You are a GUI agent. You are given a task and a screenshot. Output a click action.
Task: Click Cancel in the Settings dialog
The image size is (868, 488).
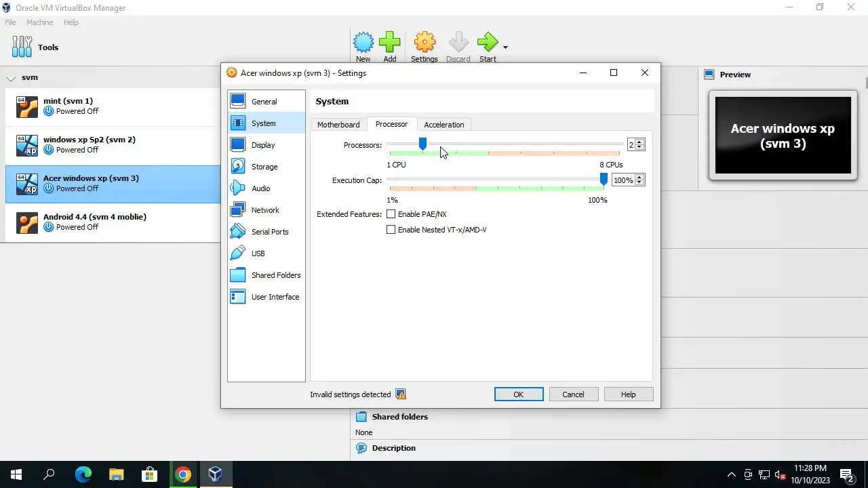coord(573,394)
